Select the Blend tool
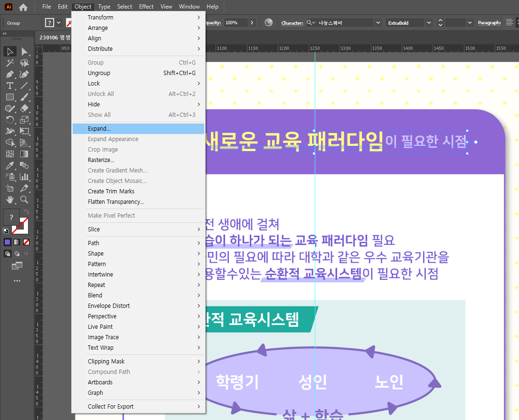 tap(24, 165)
